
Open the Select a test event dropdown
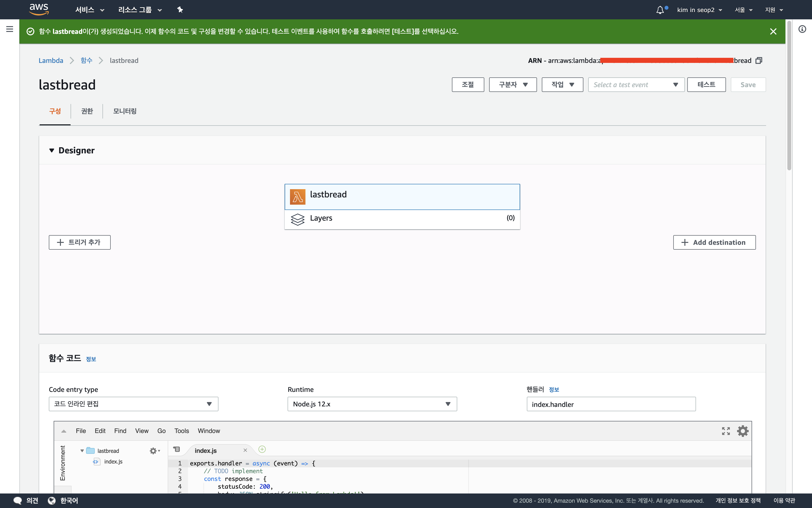click(636, 85)
